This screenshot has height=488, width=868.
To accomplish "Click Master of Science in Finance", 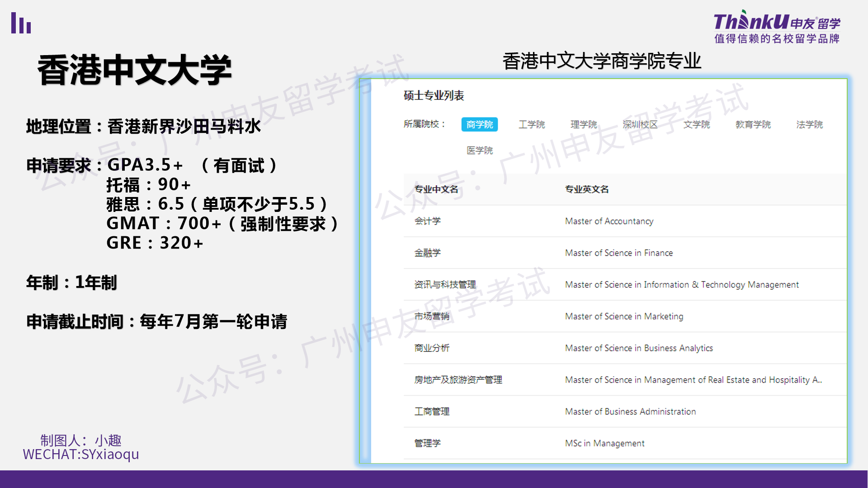I will (619, 253).
